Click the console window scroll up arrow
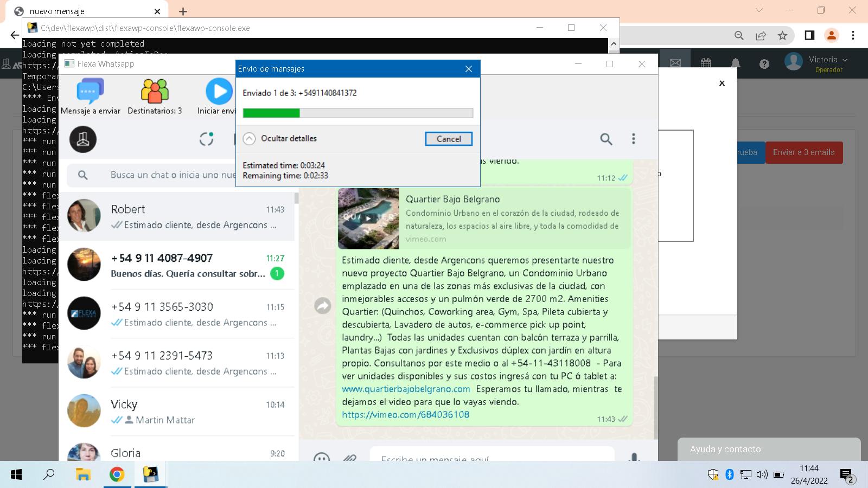 (x=614, y=44)
